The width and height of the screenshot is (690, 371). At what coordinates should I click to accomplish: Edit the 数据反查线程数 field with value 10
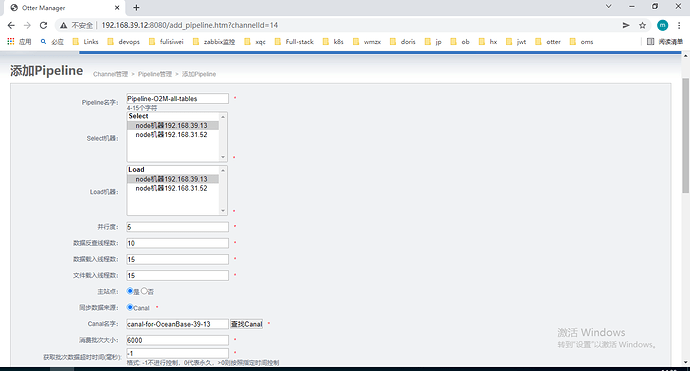point(177,243)
